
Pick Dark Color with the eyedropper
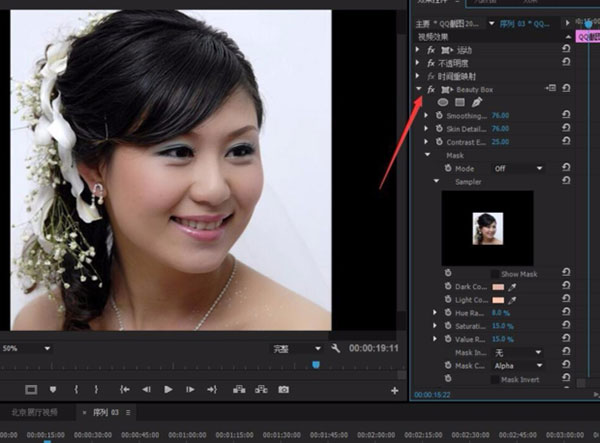[x=513, y=286]
